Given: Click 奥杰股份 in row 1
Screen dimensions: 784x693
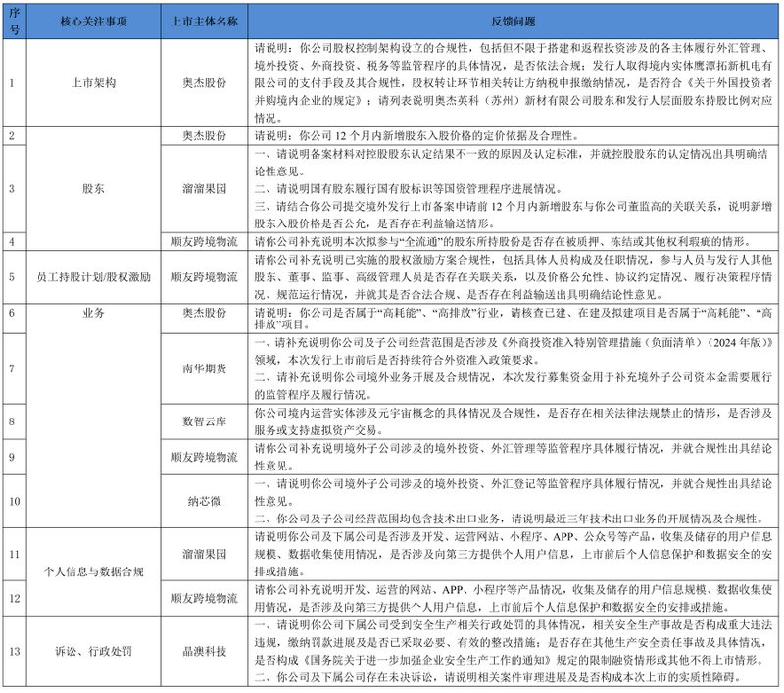Looking at the screenshot, I should pos(204,83).
